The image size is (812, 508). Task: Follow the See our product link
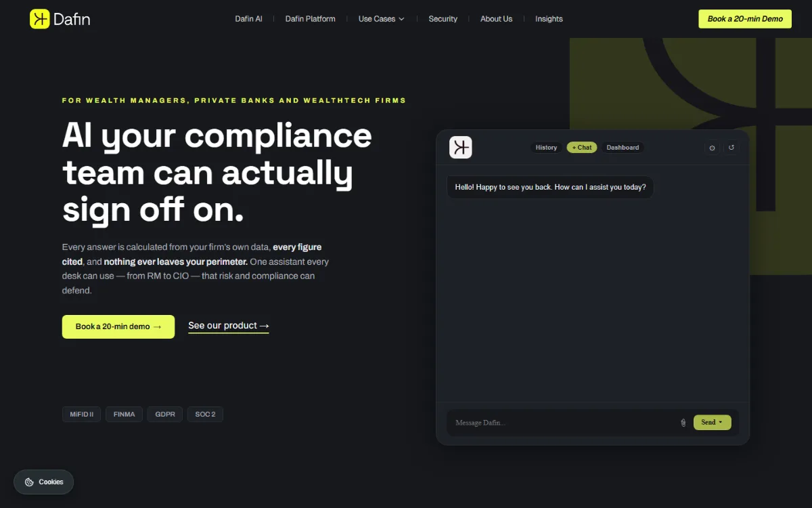(x=229, y=326)
